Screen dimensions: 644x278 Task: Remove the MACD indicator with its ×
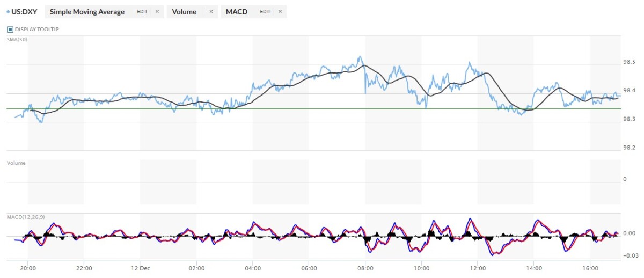pyautogui.click(x=280, y=12)
